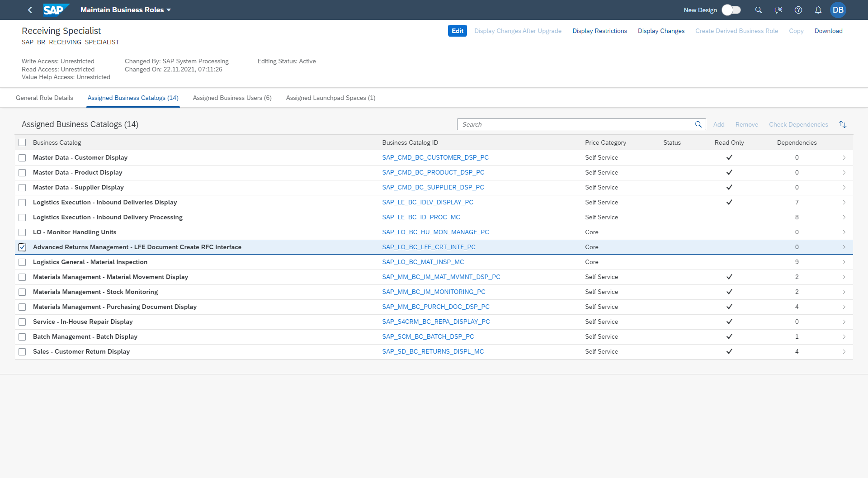Check Inbound Deliveries Display row
Image resolution: width=868 pixels, height=478 pixels.
22,203
